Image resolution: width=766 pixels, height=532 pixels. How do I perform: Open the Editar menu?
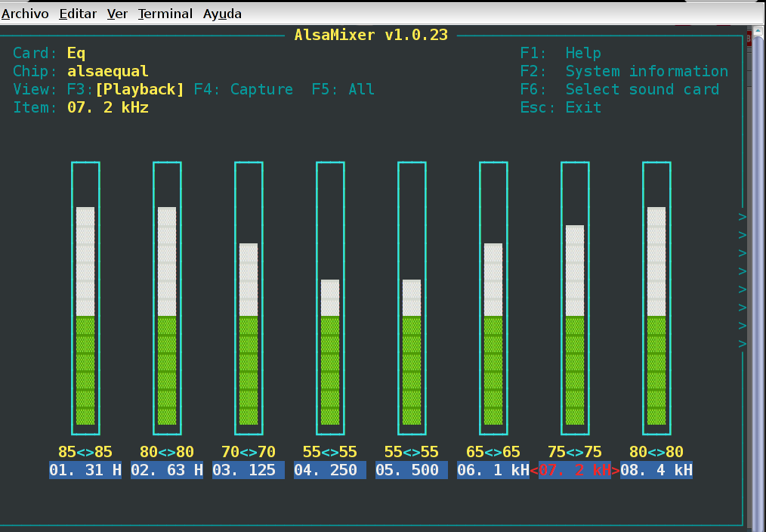point(78,14)
